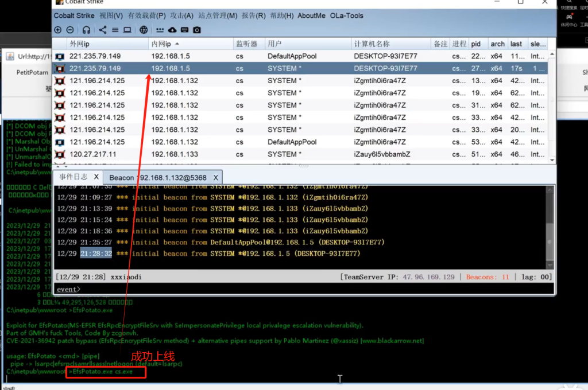588x390 pixels.
Task: Click the 21:25:27 DefaultAppPool beacon log line
Action: [221, 243]
